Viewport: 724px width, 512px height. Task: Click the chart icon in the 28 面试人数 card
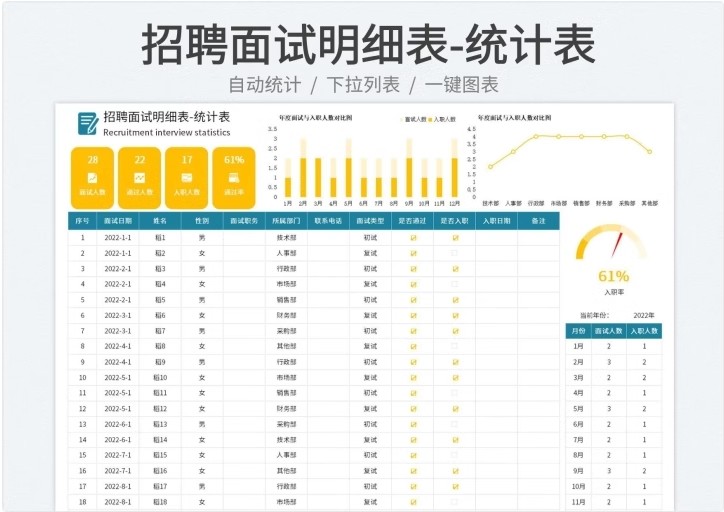(92, 178)
